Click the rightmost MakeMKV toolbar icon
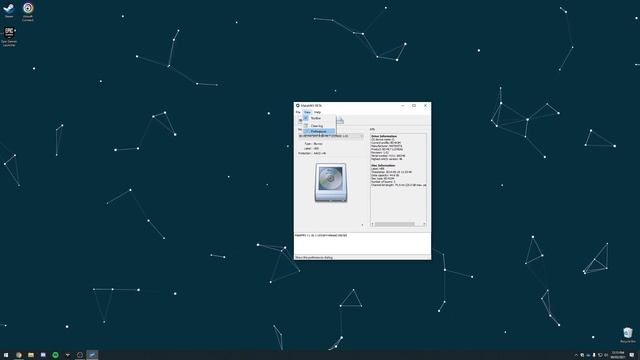Image resolution: width=640 pixels, height=360 pixels. point(340,120)
